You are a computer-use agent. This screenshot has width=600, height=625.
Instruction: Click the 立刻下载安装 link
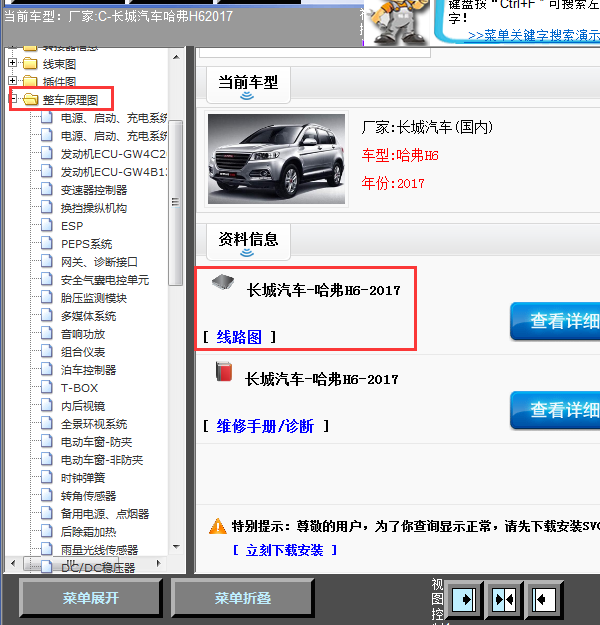point(285,550)
